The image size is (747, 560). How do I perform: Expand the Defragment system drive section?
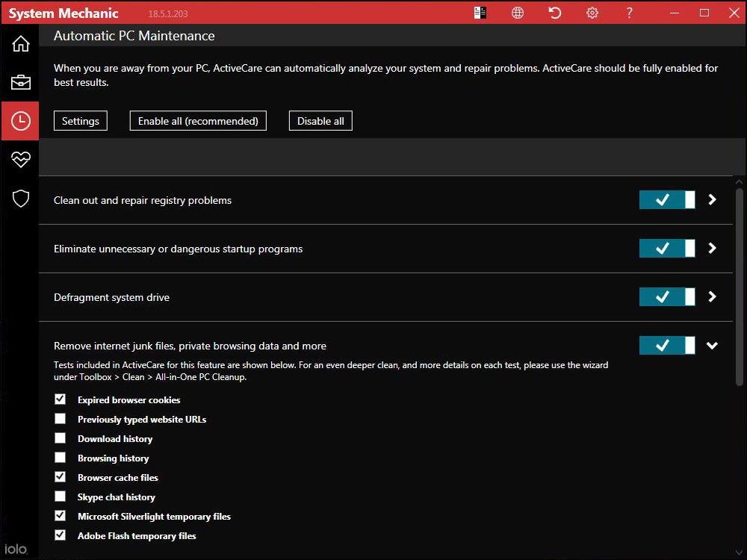[x=711, y=296]
